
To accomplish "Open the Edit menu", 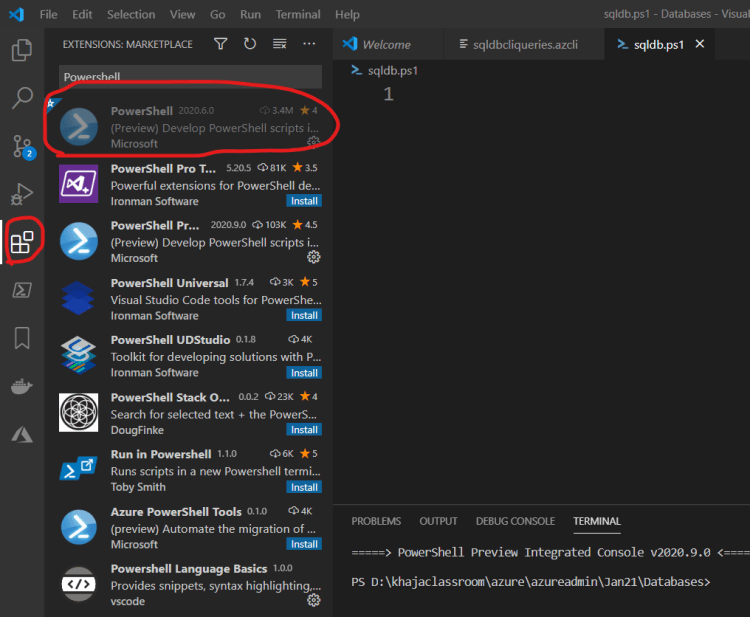I will [82, 14].
